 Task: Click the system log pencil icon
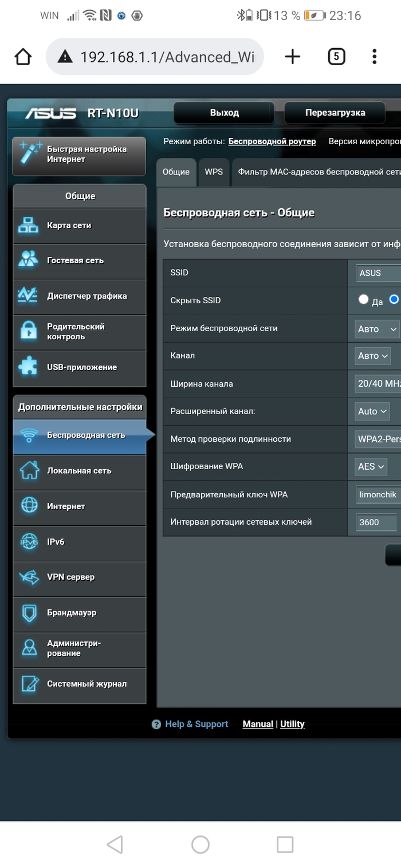click(29, 684)
